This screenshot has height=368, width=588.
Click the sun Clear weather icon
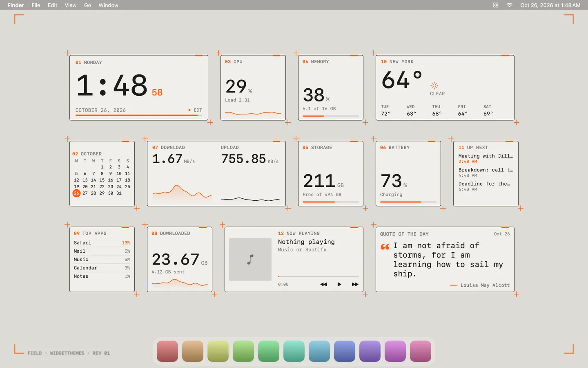click(x=434, y=85)
